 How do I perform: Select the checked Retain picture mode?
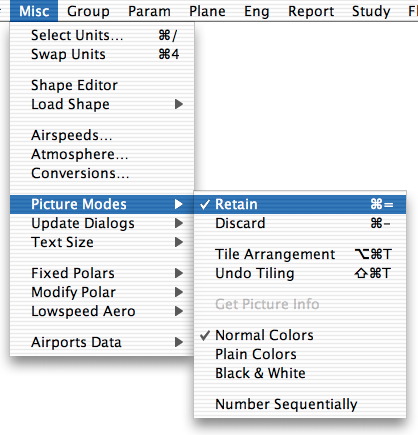click(x=300, y=204)
